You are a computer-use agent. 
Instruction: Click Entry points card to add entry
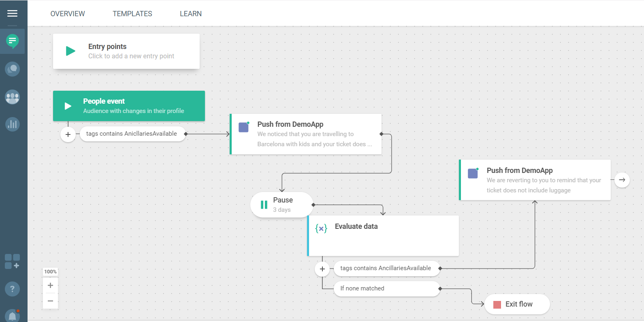click(126, 51)
